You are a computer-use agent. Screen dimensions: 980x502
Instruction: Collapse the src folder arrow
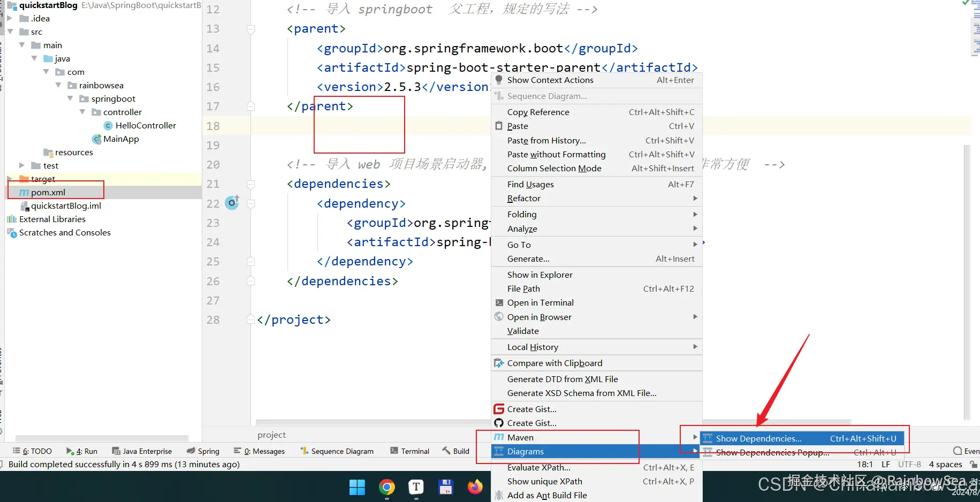pos(10,32)
